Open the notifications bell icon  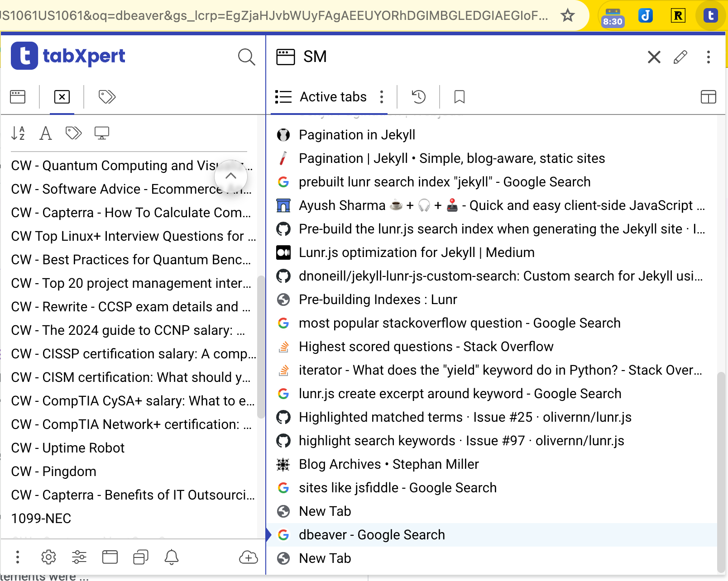pyautogui.click(x=171, y=557)
